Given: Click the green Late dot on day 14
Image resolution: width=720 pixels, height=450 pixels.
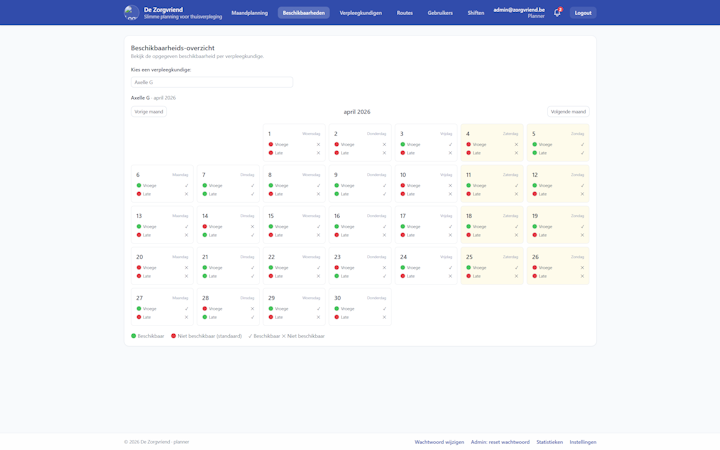Looking at the screenshot, I should (x=205, y=235).
